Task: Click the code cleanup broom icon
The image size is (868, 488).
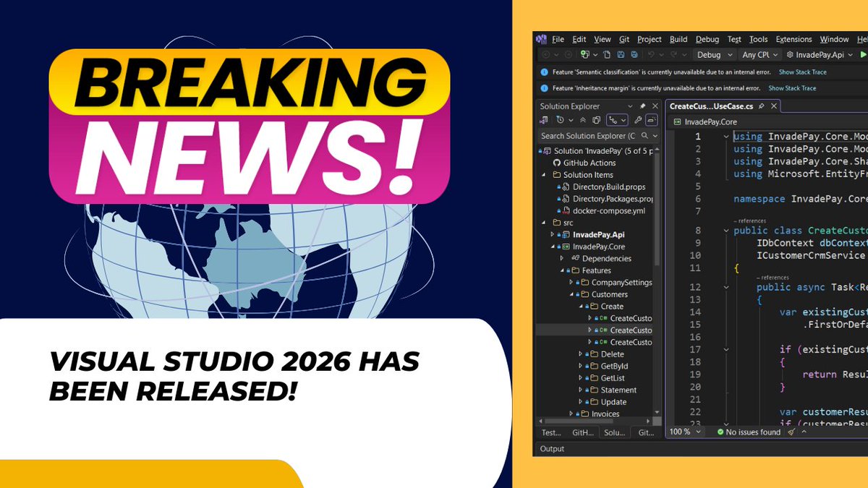Action: (x=792, y=432)
